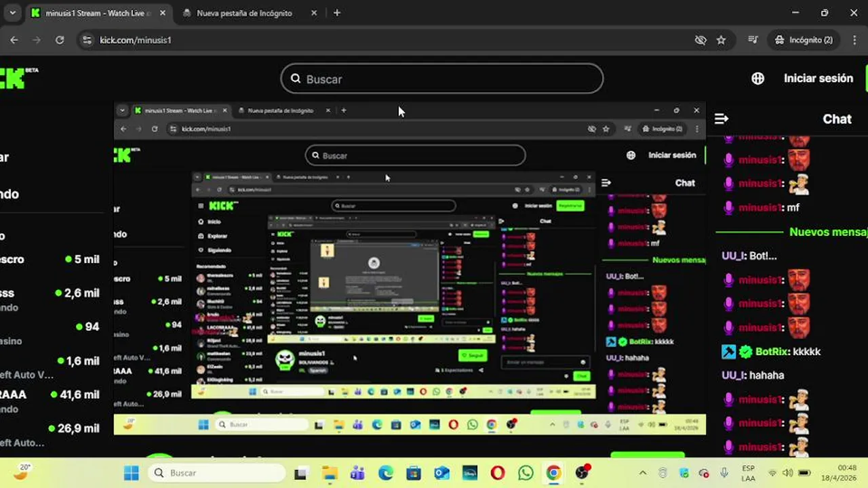Open the third-party cookies eye icon

pyautogui.click(x=701, y=40)
